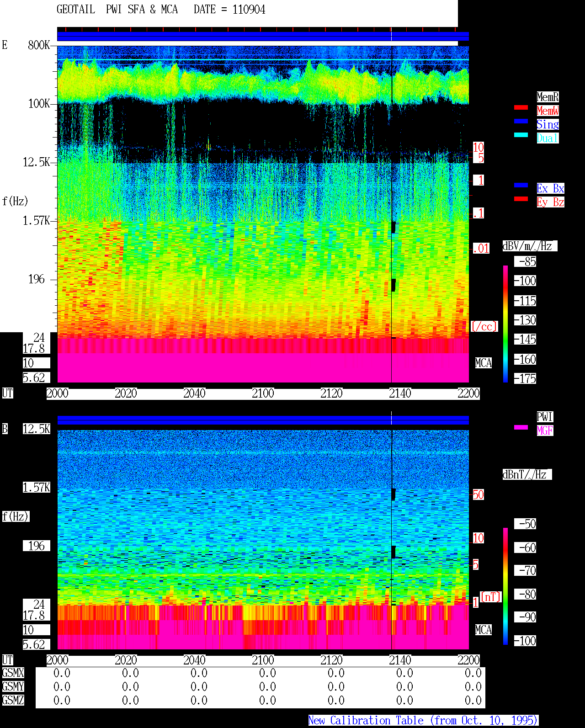Click the 2140 tick on the upper UT axis

tap(400, 393)
